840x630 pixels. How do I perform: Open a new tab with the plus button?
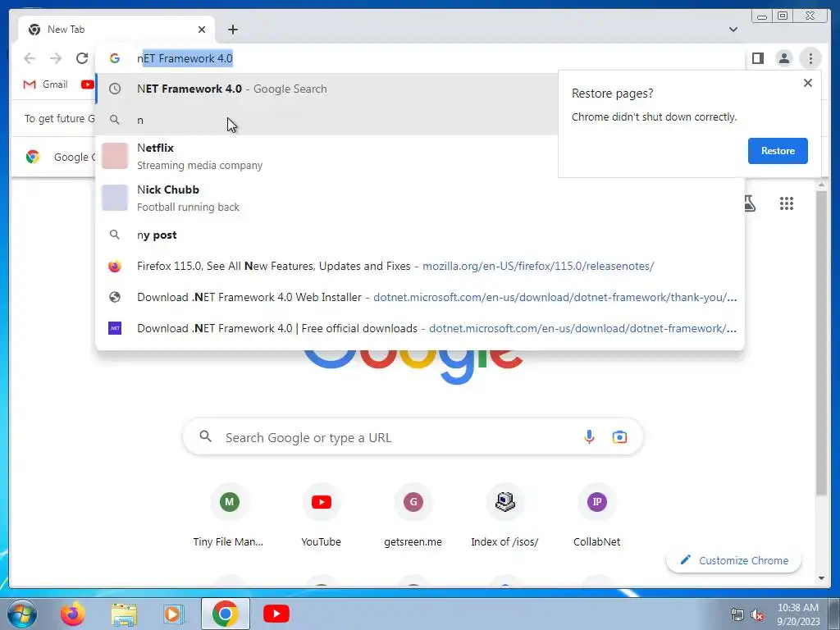[x=232, y=30]
